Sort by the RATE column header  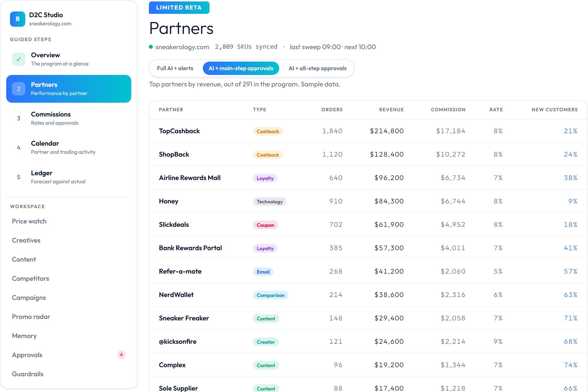click(x=496, y=110)
